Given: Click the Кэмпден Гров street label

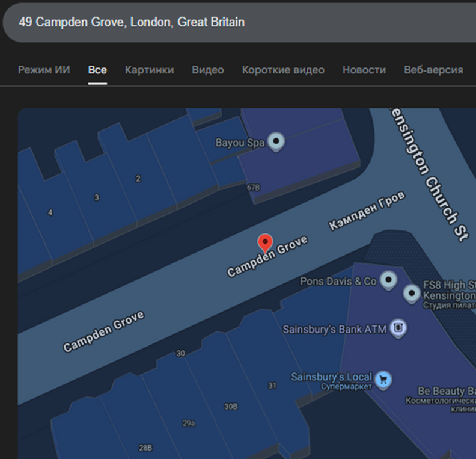Looking at the screenshot, I should pyautogui.click(x=367, y=211).
